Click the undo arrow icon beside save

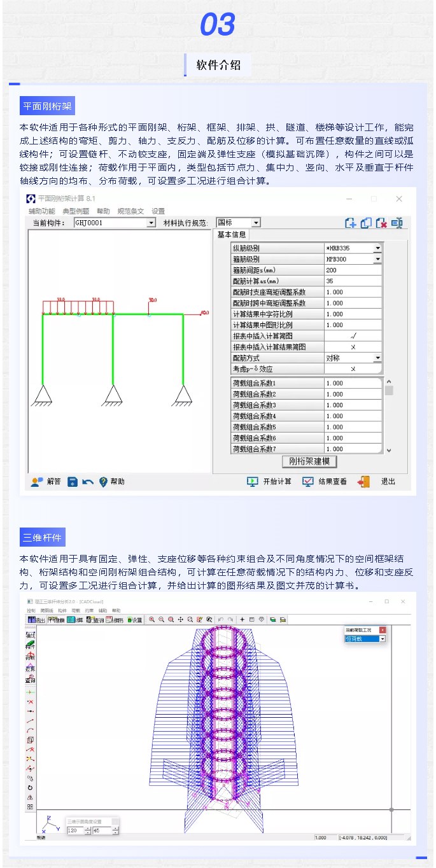(x=88, y=482)
